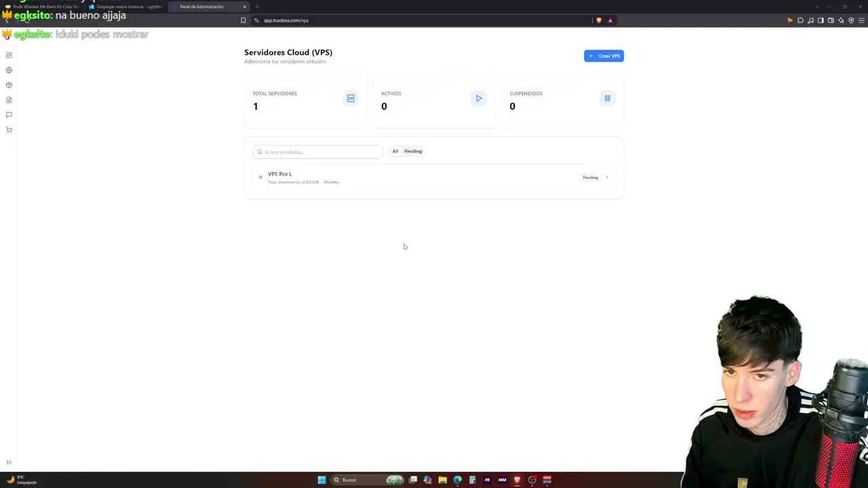
Task: Select the Panel de Administración tab
Action: click(209, 7)
